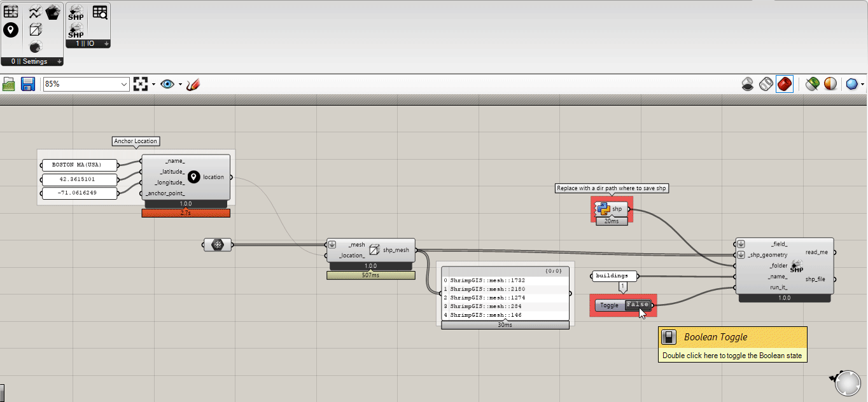Click the buildings panel component
Viewport: 868px width, 402px height.
coord(613,275)
